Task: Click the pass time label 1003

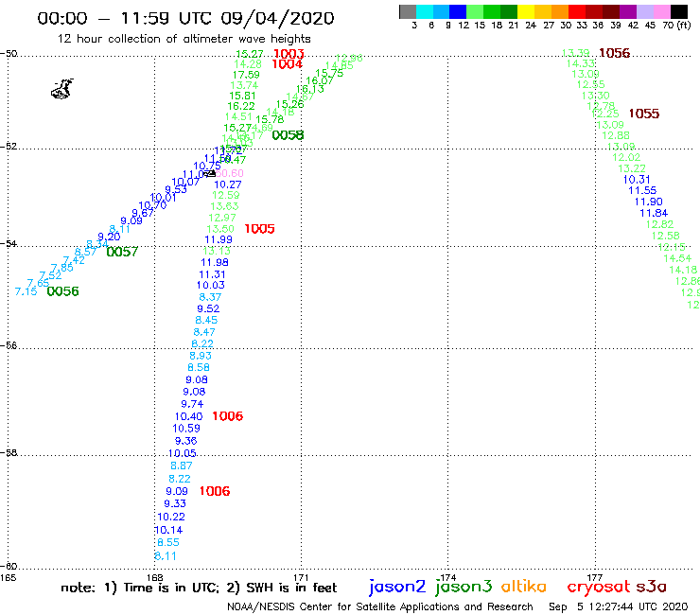Action: [289, 54]
